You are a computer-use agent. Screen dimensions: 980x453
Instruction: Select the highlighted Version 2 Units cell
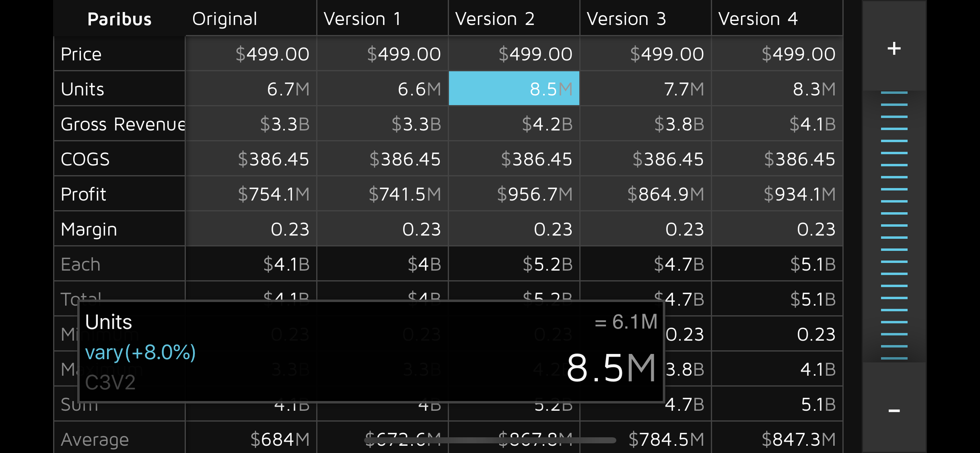coord(514,89)
